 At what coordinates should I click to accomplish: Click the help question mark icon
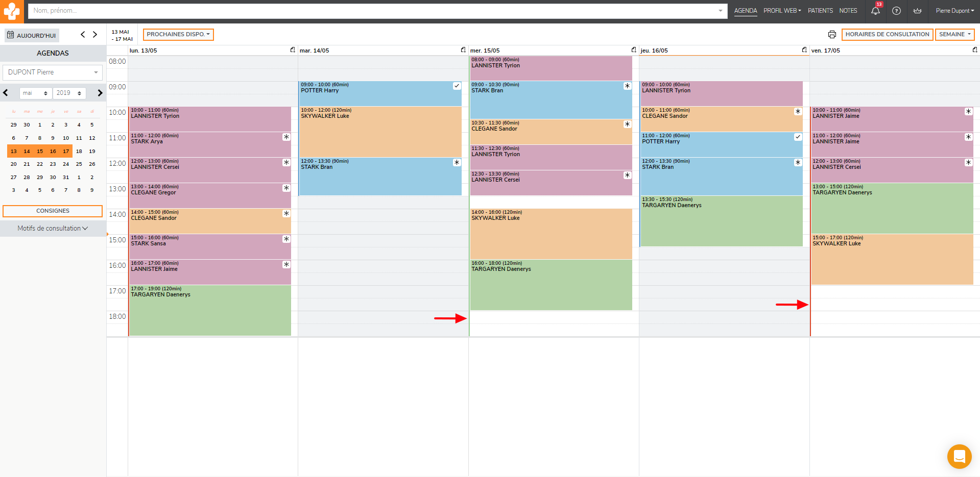(x=896, y=11)
